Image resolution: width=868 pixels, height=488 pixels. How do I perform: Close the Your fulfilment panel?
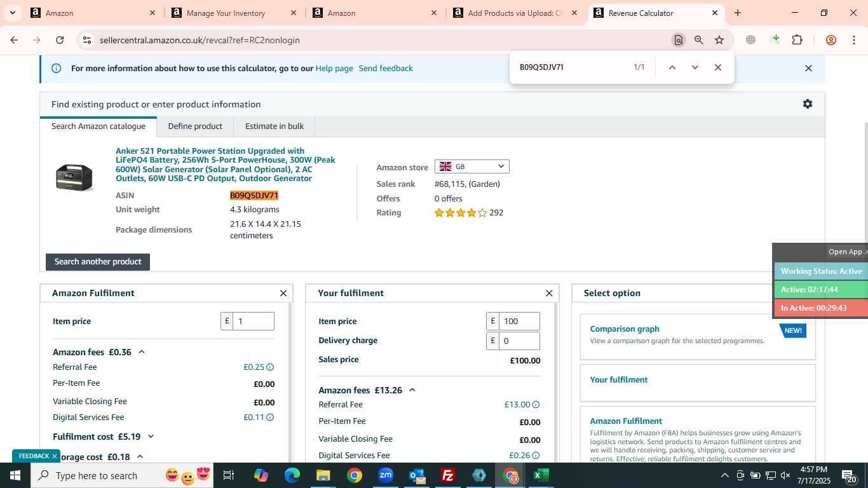549,293
